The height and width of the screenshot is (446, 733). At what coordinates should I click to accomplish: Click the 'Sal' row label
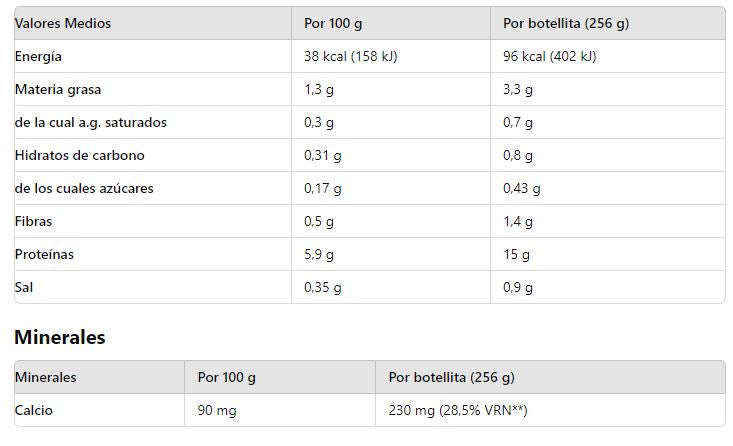(24, 287)
